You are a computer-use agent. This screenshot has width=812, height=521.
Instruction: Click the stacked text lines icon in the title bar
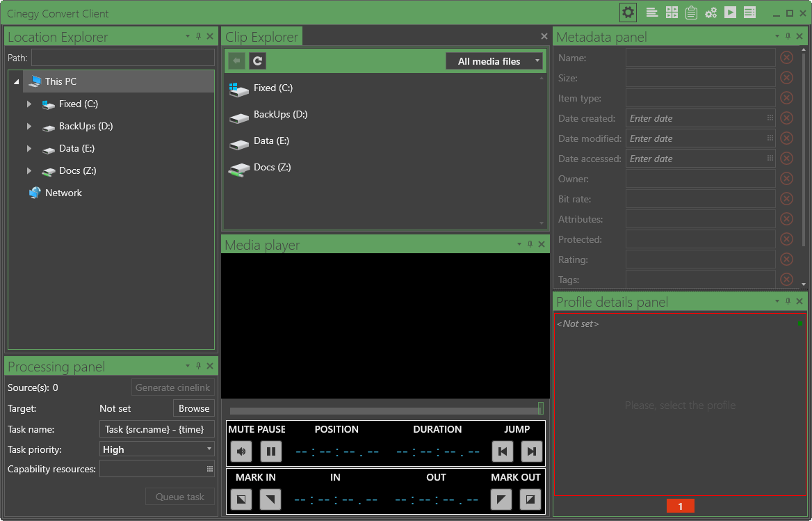click(652, 13)
